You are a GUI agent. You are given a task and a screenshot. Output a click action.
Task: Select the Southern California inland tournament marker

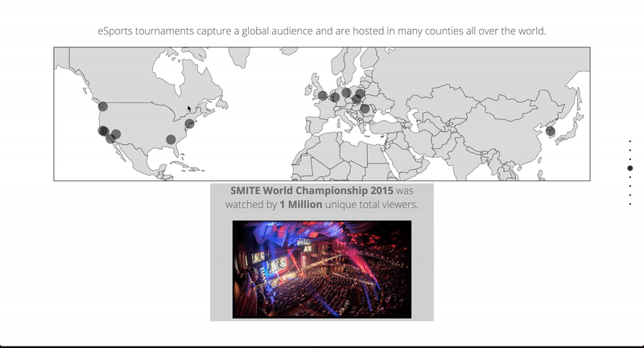[116, 135]
